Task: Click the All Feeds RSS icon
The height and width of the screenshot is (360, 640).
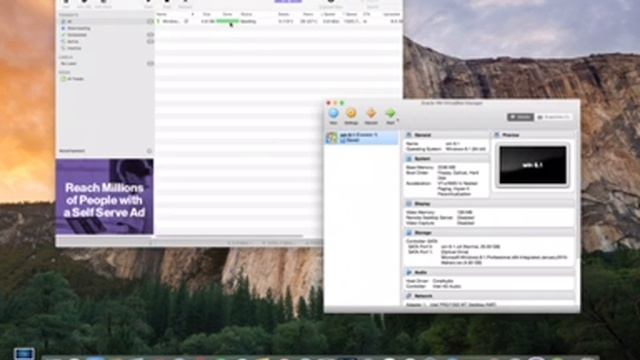Action: 63,79
